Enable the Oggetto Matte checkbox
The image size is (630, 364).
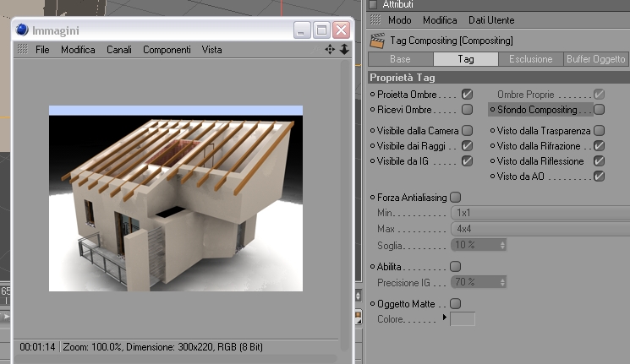455,303
